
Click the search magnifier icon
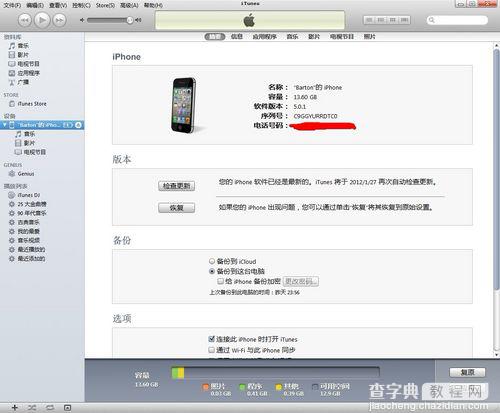tap(432, 20)
